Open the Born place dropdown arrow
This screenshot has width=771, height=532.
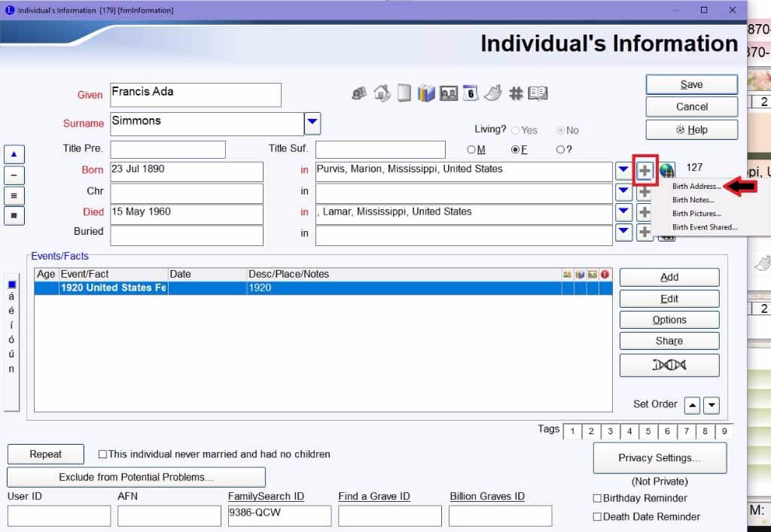tap(623, 170)
